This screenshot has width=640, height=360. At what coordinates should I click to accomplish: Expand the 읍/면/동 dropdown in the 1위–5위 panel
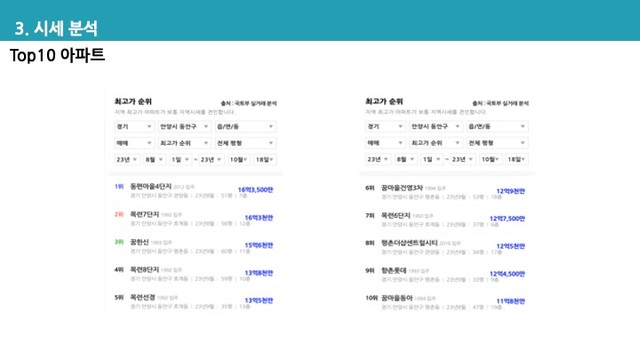tap(245, 127)
